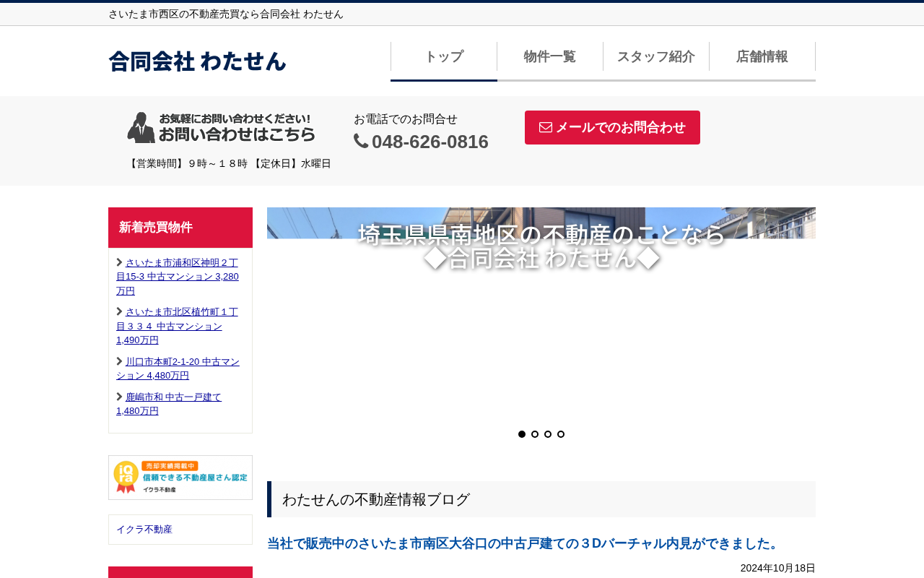Click chevron before 川口市本町 listing

click(x=120, y=361)
